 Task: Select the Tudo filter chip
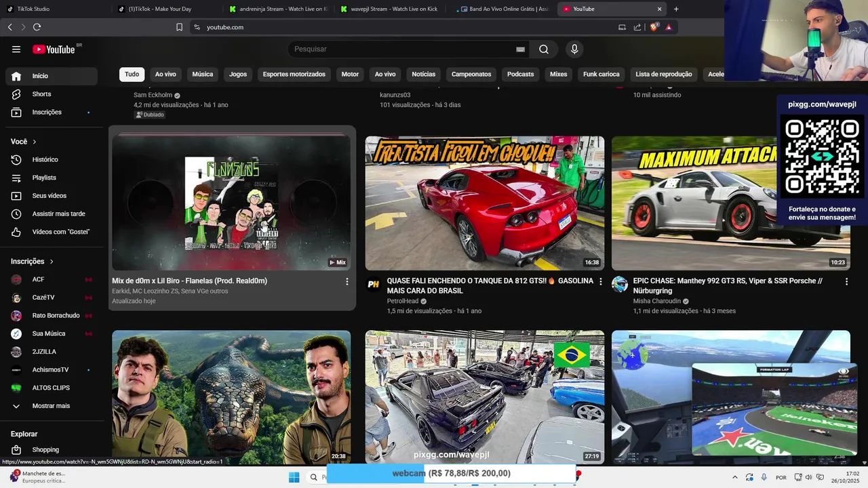[132, 75]
